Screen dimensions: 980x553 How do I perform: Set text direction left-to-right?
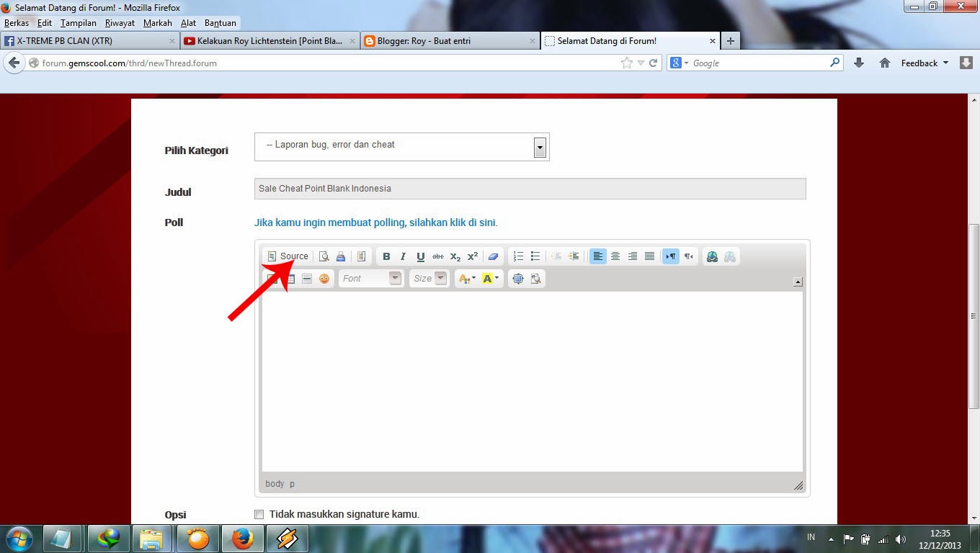coord(671,256)
